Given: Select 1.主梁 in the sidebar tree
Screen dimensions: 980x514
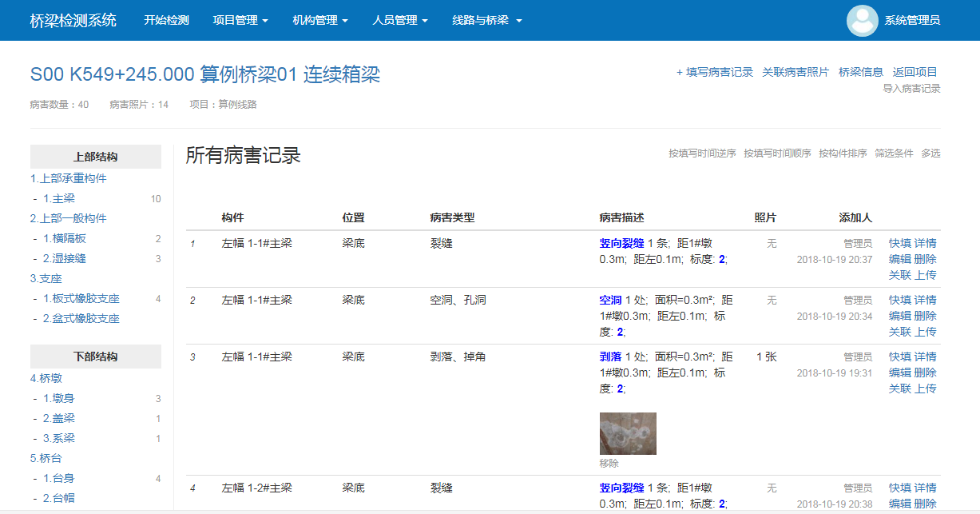Looking at the screenshot, I should [x=59, y=198].
